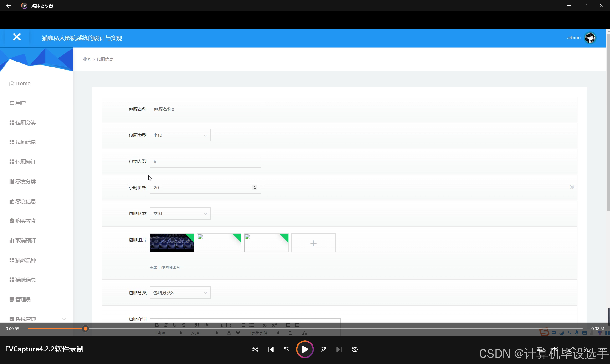Image resolution: width=610 pixels, height=364 pixels.
Task: Close the sidebar with the white X icon
Action: click(17, 37)
